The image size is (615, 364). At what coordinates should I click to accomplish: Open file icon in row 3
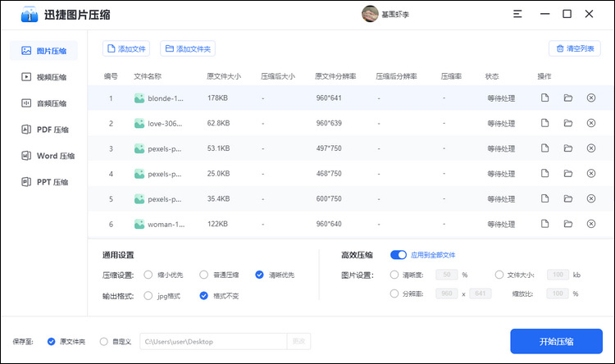click(x=544, y=148)
